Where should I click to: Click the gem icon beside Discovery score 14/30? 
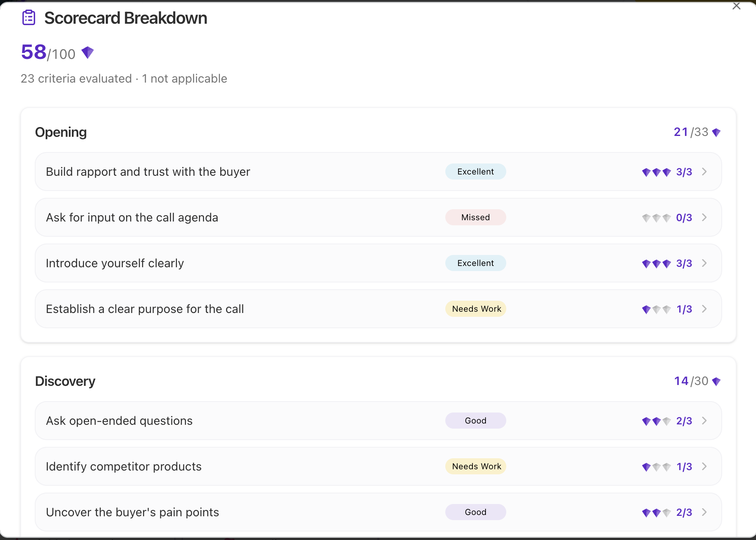point(717,381)
